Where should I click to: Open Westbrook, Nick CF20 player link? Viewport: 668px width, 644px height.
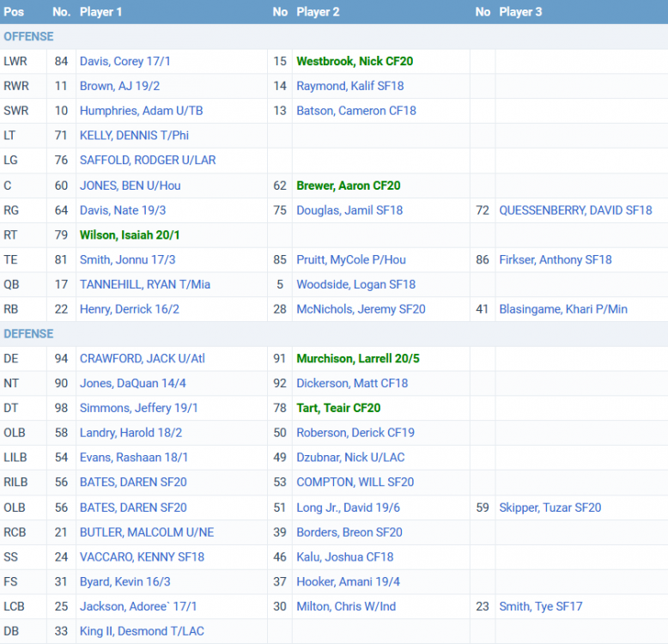[x=355, y=61]
